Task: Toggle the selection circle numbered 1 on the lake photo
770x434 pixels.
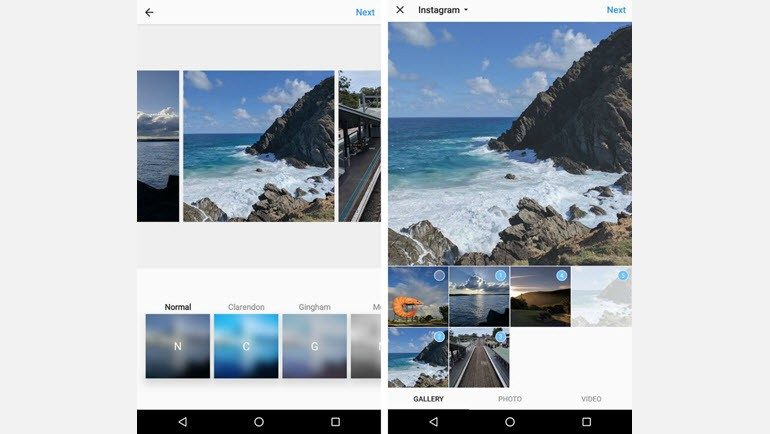Action: pos(500,275)
